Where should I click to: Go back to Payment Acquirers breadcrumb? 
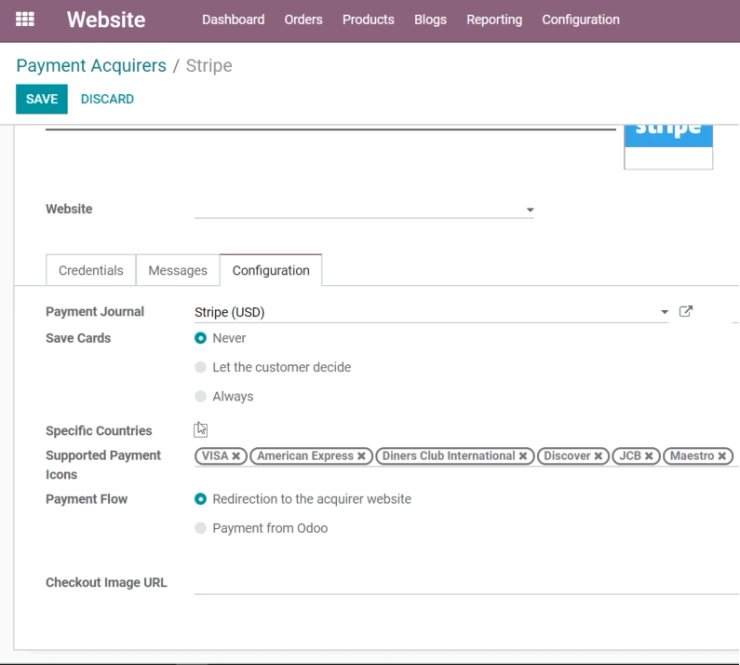pyautogui.click(x=91, y=66)
